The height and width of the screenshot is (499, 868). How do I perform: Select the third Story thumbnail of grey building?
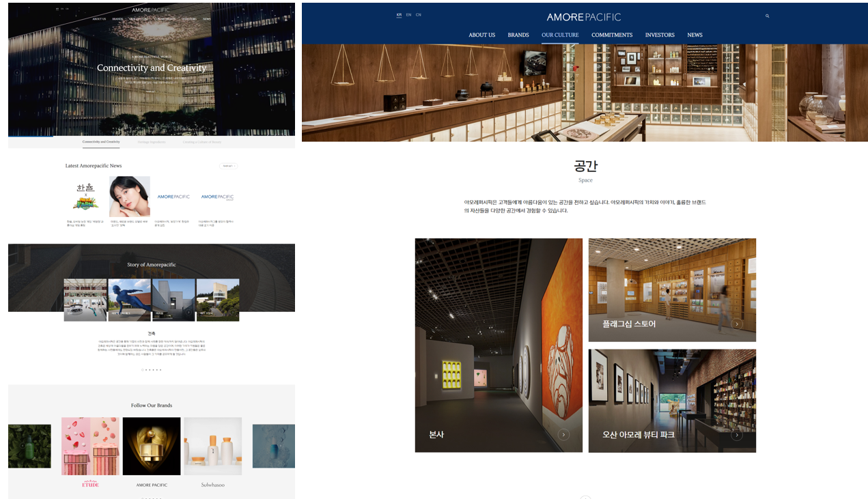pos(173,300)
